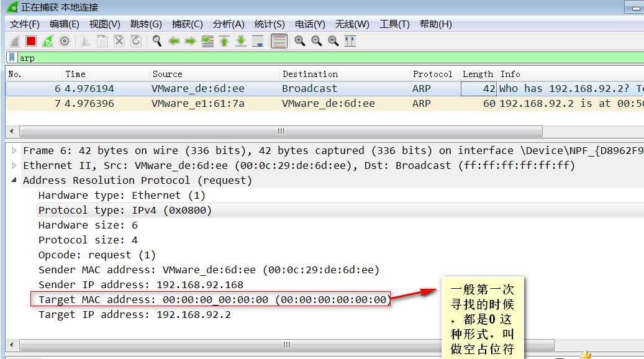
Task: Toggle packet colorization rules icon
Action: pos(279,41)
